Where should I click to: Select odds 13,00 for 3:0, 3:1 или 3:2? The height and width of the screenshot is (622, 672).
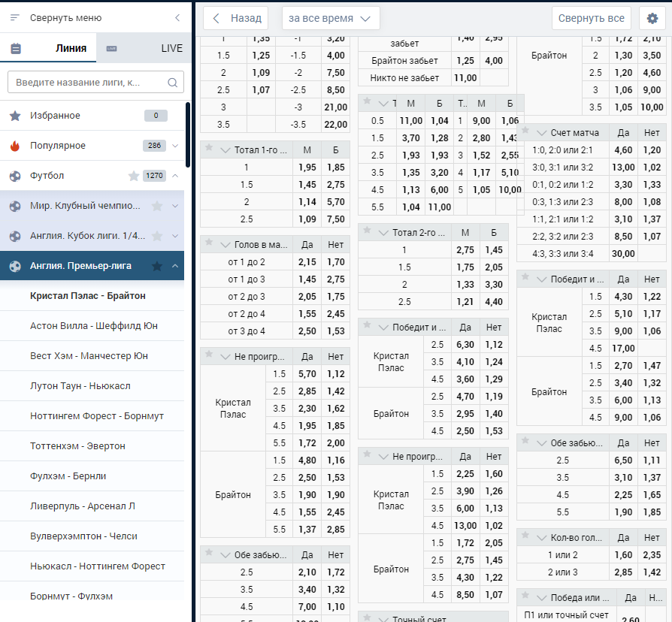[623, 168]
